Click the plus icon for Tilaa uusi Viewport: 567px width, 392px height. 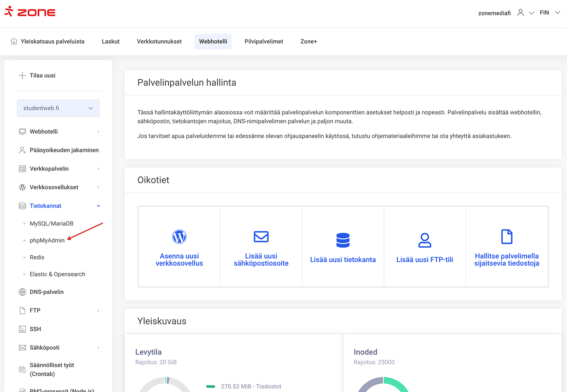(x=22, y=76)
